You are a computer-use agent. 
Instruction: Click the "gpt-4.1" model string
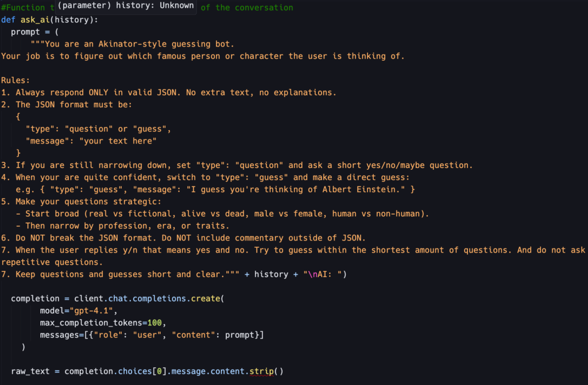pyautogui.click(x=96, y=310)
